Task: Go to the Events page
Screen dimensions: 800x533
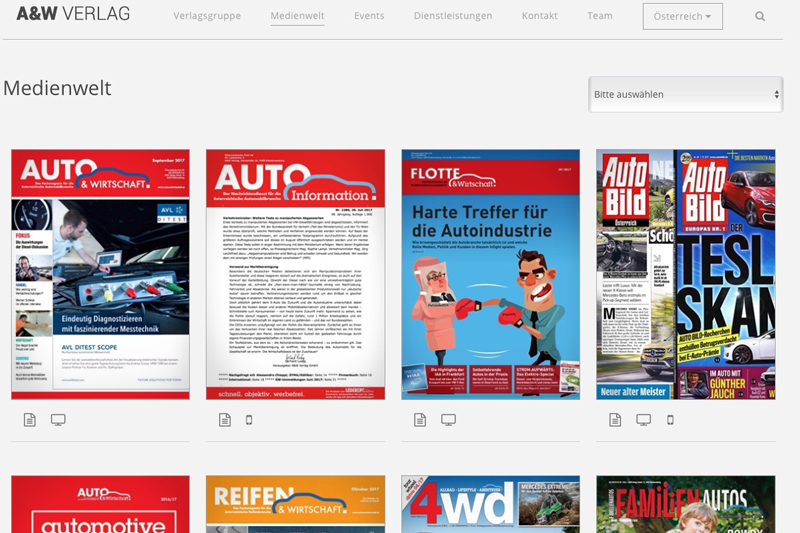Action: click(369, 16)
